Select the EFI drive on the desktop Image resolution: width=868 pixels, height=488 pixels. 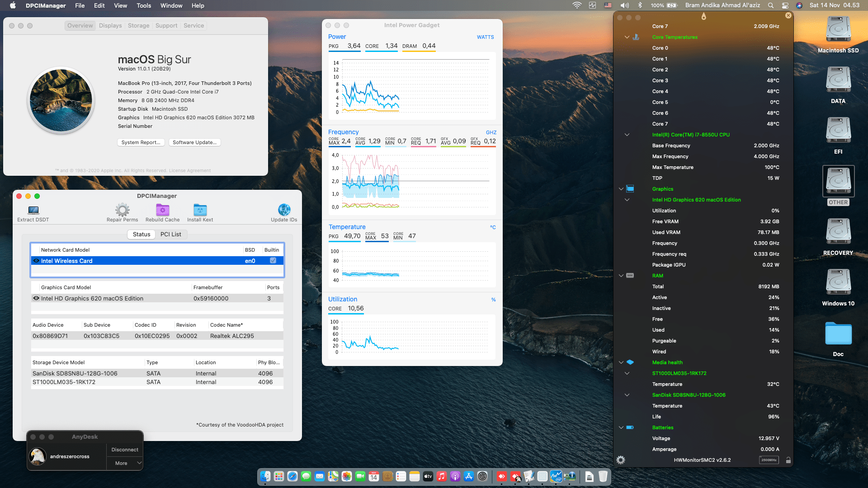tap(838, 136)
